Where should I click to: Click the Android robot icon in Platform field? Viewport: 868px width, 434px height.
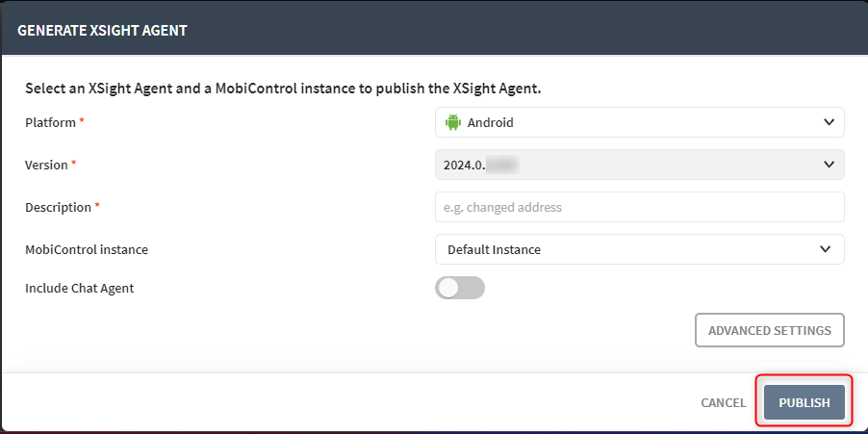coord(453,122)
